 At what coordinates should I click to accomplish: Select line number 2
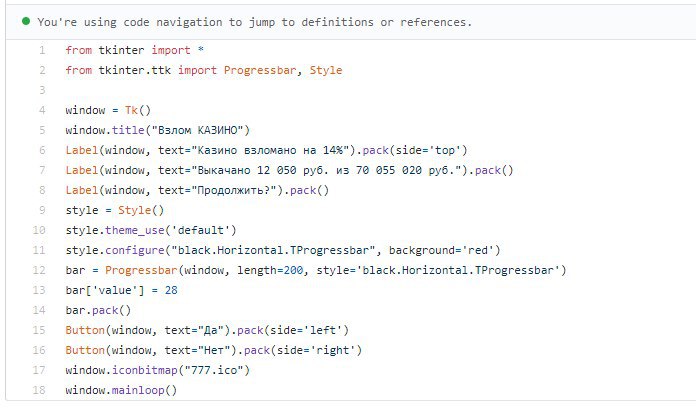pos(42,70)
